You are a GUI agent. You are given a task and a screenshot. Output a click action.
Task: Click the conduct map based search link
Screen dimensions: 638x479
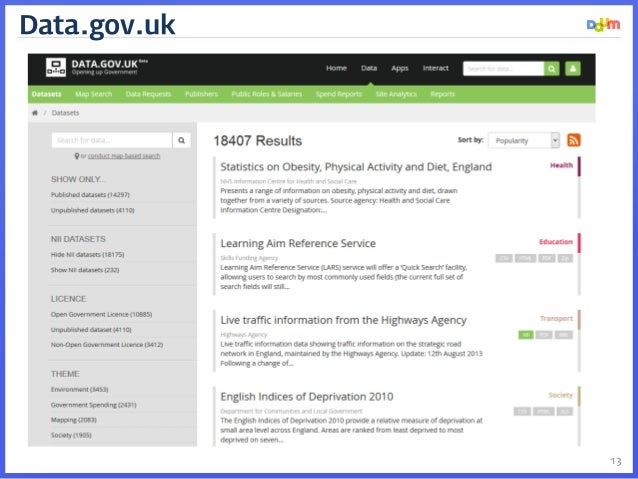(124, 156)
